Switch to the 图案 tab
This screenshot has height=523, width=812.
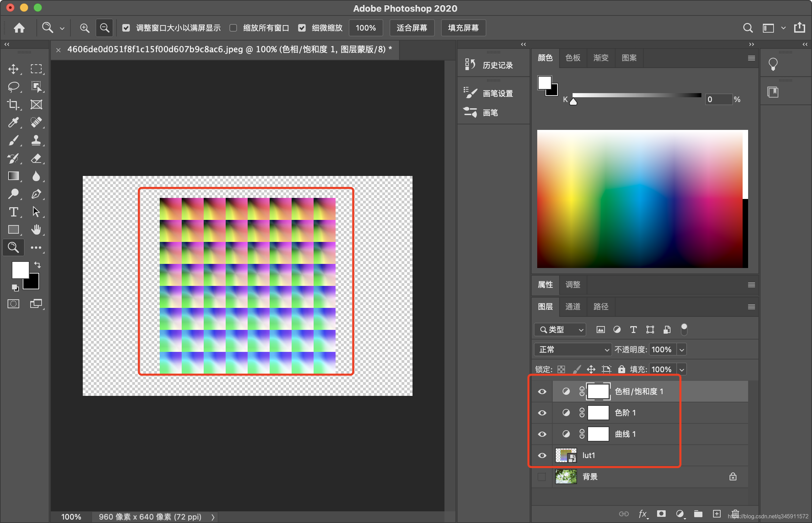629,58
